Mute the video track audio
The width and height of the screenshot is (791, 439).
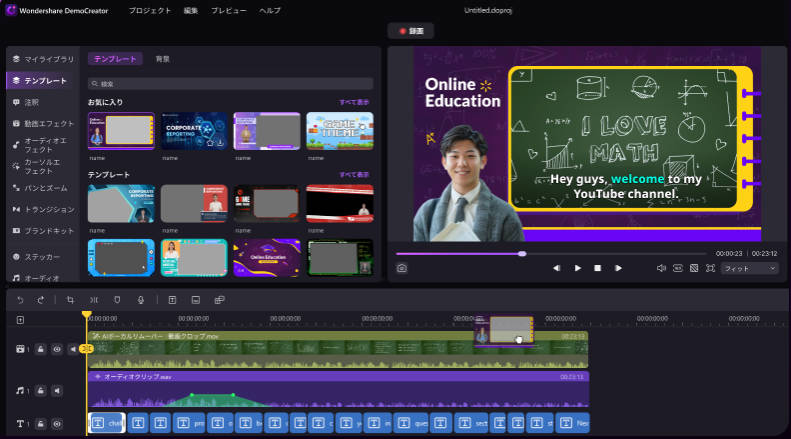point(73,349)
